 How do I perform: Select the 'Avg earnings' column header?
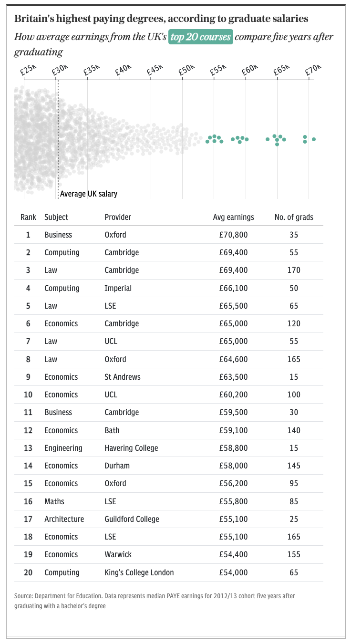tap(233, 217)
